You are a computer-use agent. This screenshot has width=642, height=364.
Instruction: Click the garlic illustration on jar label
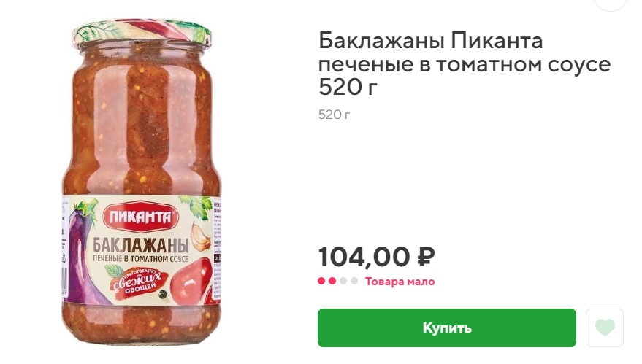click(201, 236)
